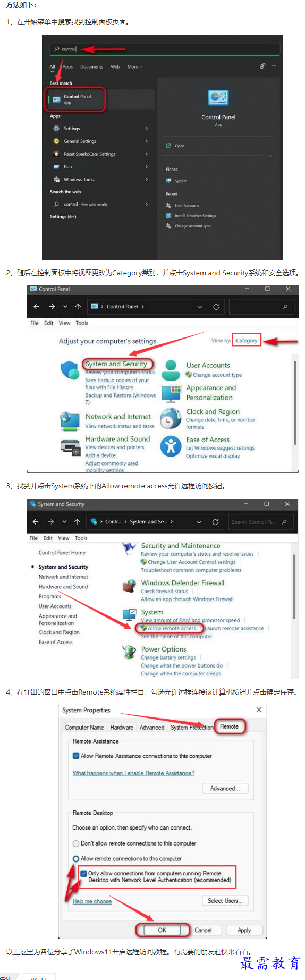This screenshot has height=980, width=305.
Task: Switch to Apps filter tab in search
Action: point(67,67)
